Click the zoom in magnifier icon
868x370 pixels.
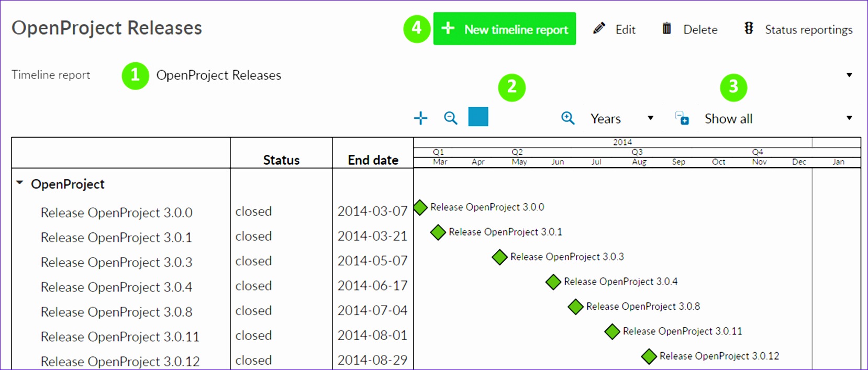click(568, 118)
